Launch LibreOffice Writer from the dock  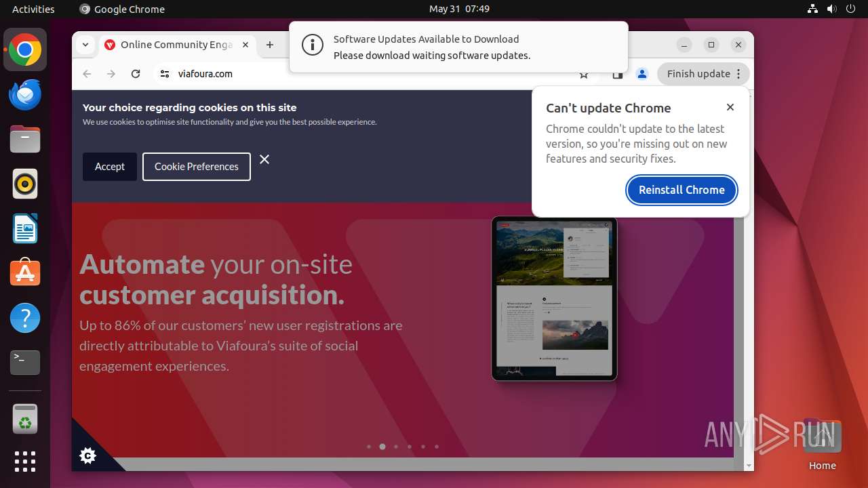25,228
